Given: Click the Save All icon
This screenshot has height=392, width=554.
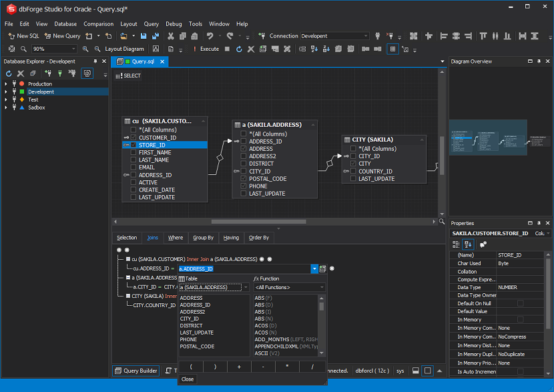Looking at the screenshot, I should [156, 35].
